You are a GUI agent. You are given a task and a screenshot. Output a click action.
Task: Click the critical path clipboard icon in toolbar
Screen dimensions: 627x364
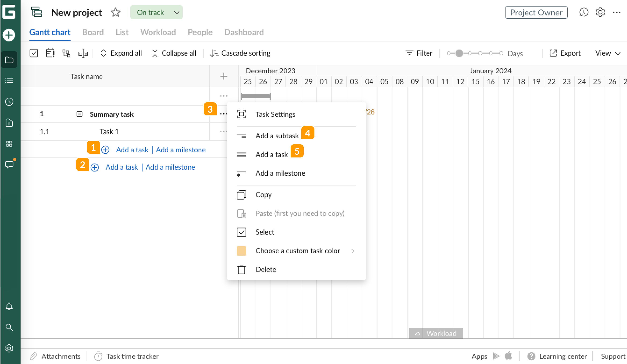[x=50, y=53]
